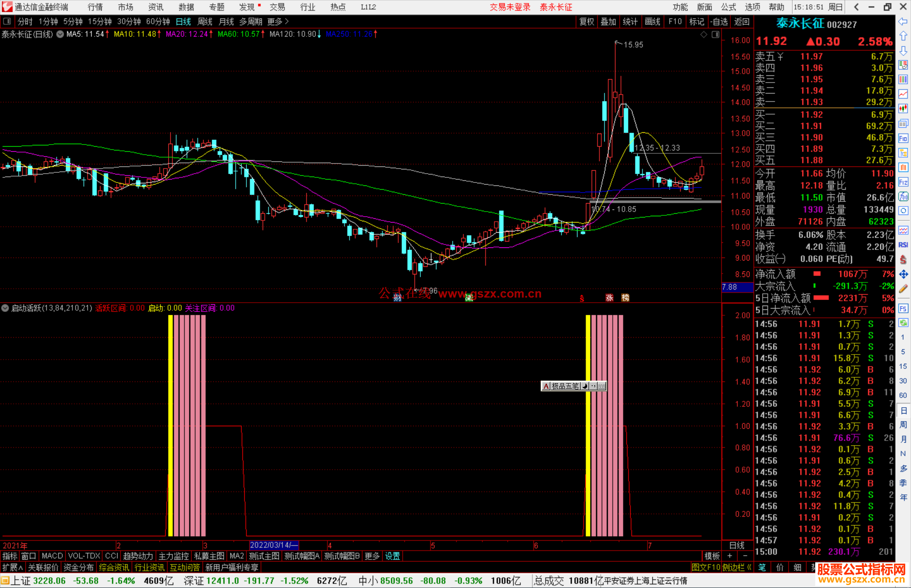Image resolution: width=911 pixels, height=588 pixels.
Task: Select the 年 yearly period in sidebar
Action: [x=903, y=497]
